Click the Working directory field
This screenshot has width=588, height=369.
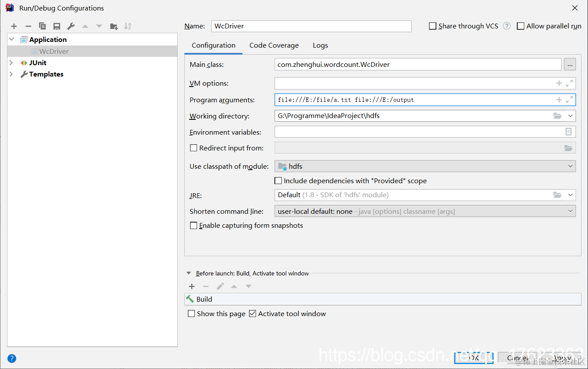(425, 116)
